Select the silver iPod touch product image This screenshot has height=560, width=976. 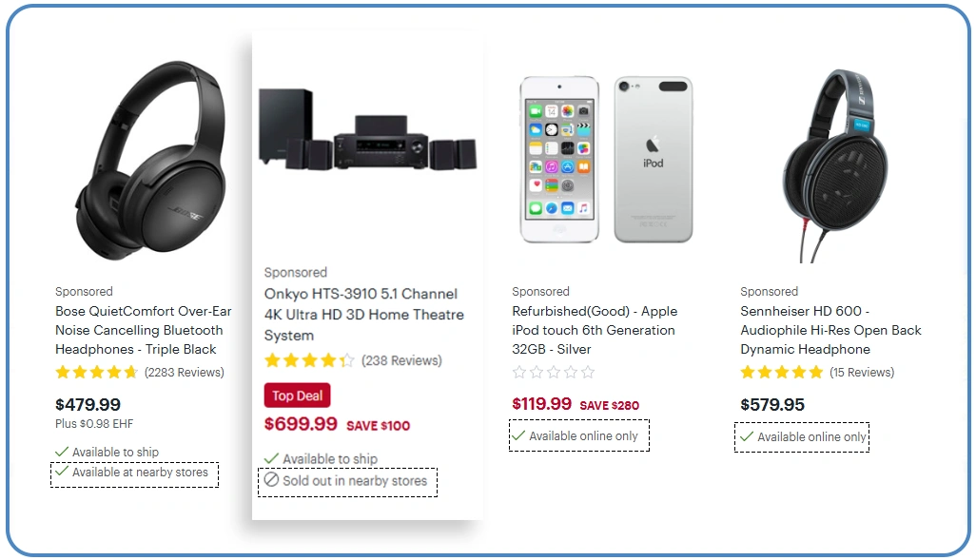[x=606, y=159]
